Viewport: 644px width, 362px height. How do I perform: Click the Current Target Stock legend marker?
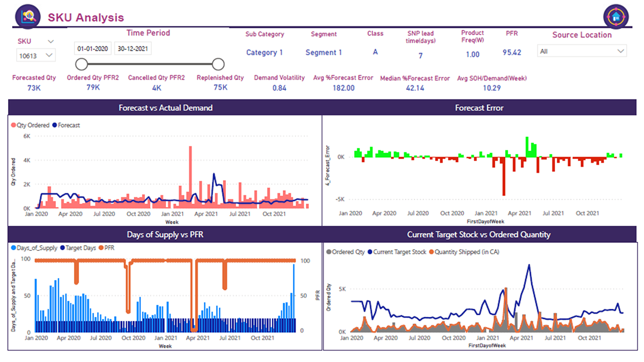(371, 252)
